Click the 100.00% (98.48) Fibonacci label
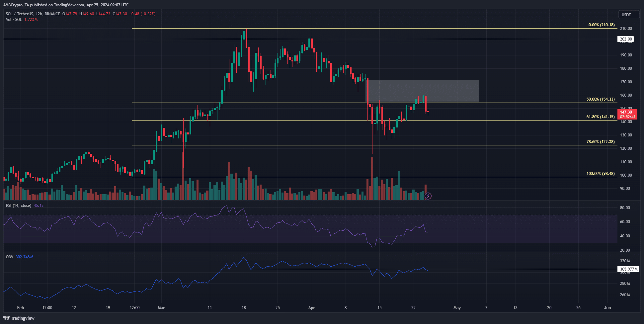Screen dimensions: 644x324 point(601,174)
